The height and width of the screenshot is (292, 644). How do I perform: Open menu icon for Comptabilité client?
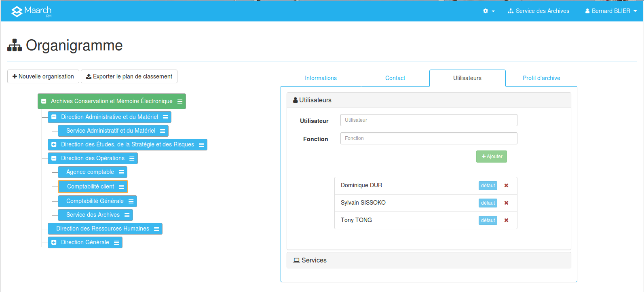pos(121,187)
